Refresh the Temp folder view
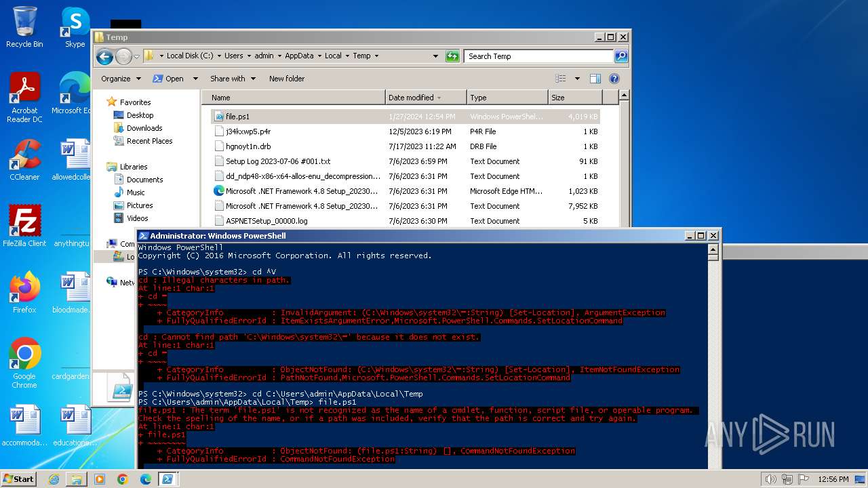This screenshot has height=488, width=868. coord(452,56)
